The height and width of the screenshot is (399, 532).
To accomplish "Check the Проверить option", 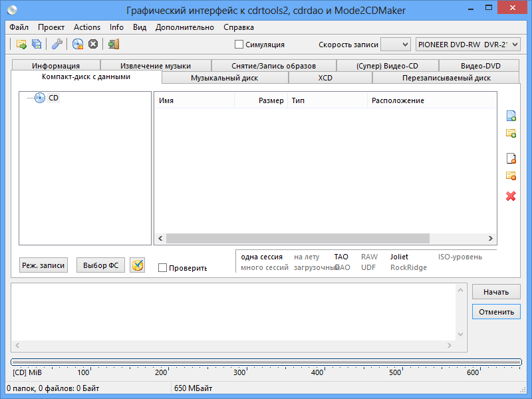I will (x=162, y=267).
